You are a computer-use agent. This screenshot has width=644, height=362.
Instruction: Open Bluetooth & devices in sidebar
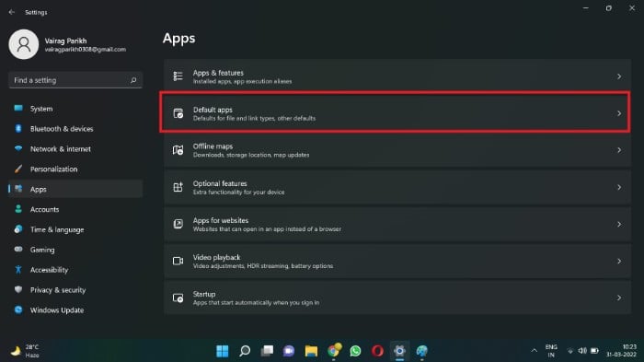pyautogui.click(x=75, y=129)
